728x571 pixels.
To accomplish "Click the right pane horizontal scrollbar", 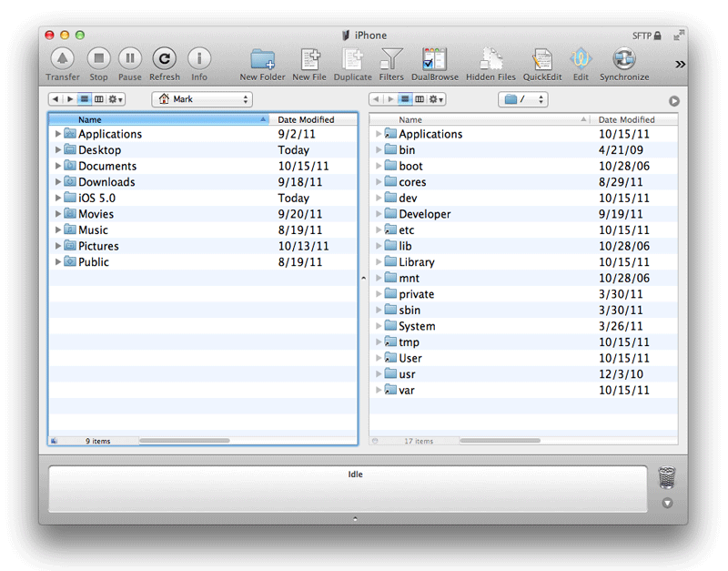I will point(500,441).
